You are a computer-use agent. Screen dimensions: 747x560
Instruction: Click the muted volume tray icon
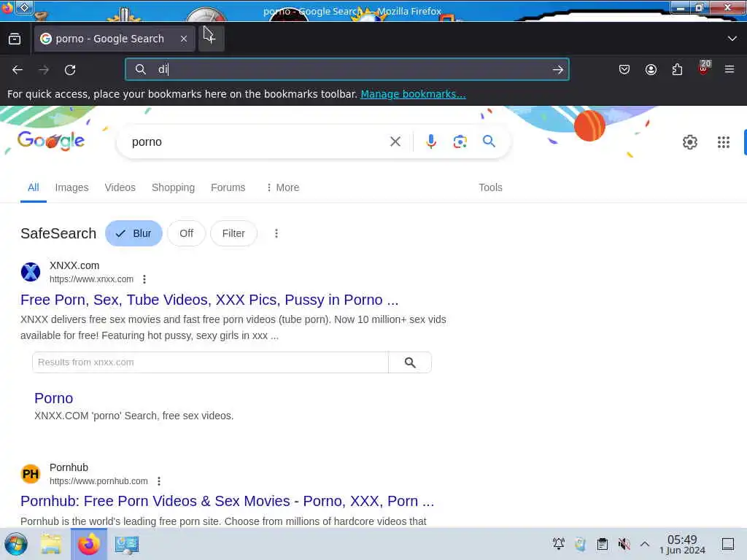tap(624, 544)
